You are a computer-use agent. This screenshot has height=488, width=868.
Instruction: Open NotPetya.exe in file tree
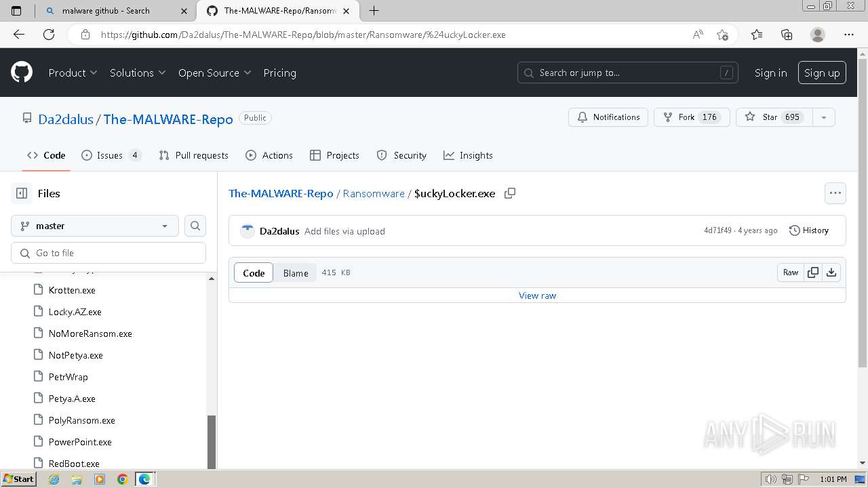pyautogui.click(x=76, y=355)
